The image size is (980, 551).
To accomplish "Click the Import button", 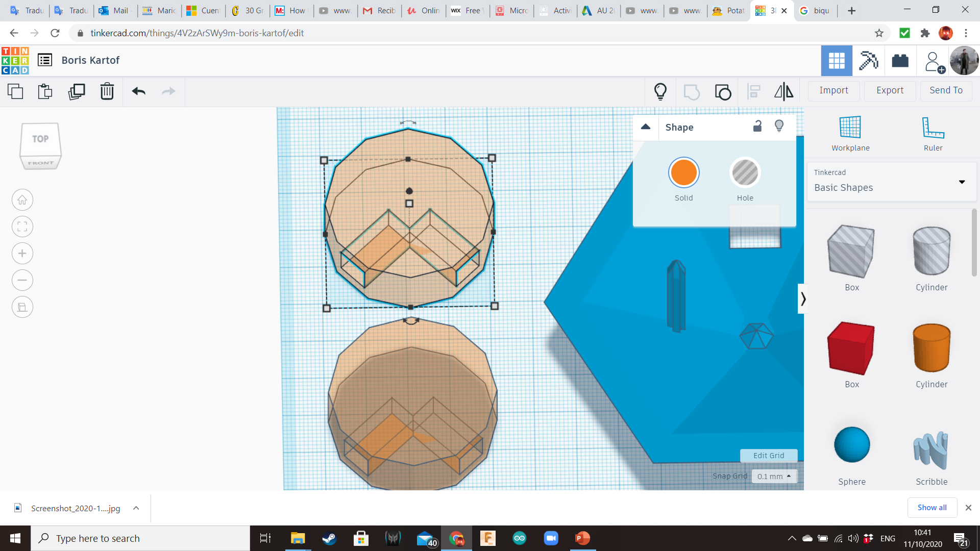I will tap(834, 90).
